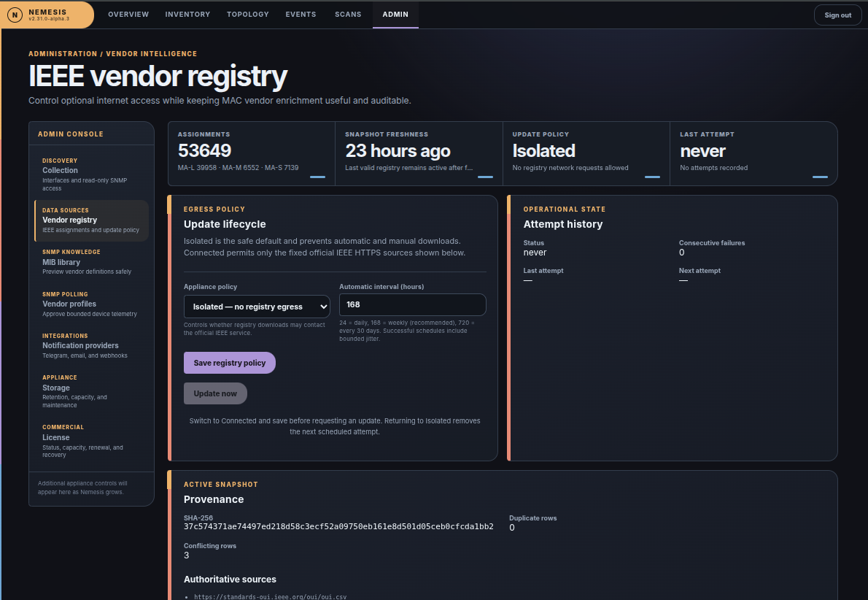Open the Inventory tab
Image resolution: width=868 pixels, height=600 pixels.
[x=187, y=15]
